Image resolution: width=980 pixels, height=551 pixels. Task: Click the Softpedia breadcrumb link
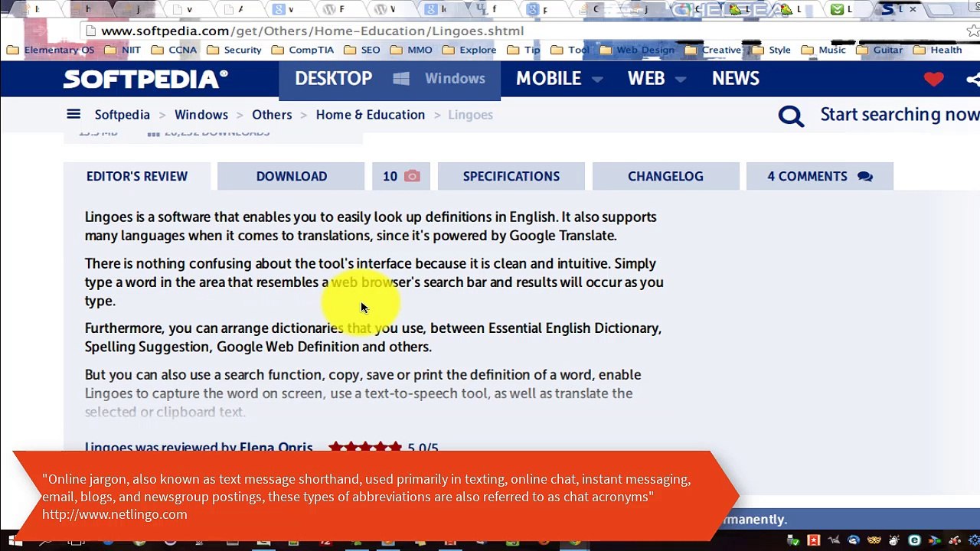pos(122,115)
